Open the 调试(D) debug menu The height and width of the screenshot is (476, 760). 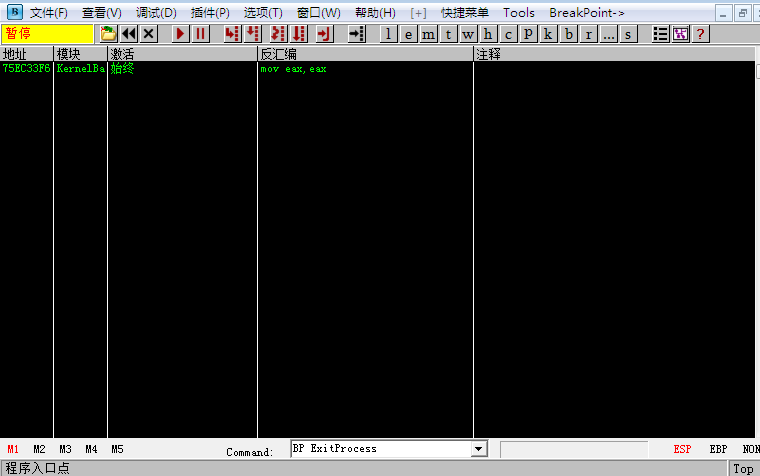click(156, 13)
